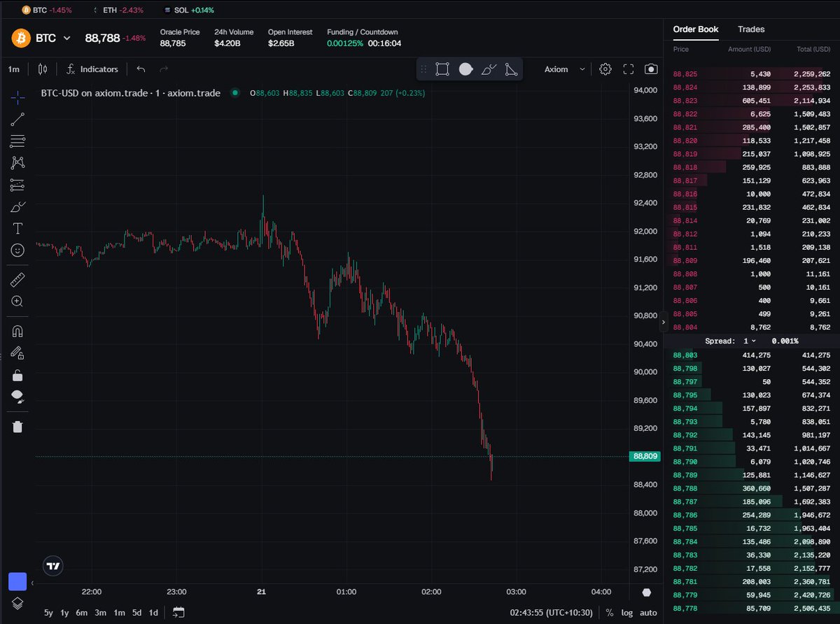This screenshot has width=840, height=624.
Task: Open the go to date calendar icon
Action: (x=178, y=613)
